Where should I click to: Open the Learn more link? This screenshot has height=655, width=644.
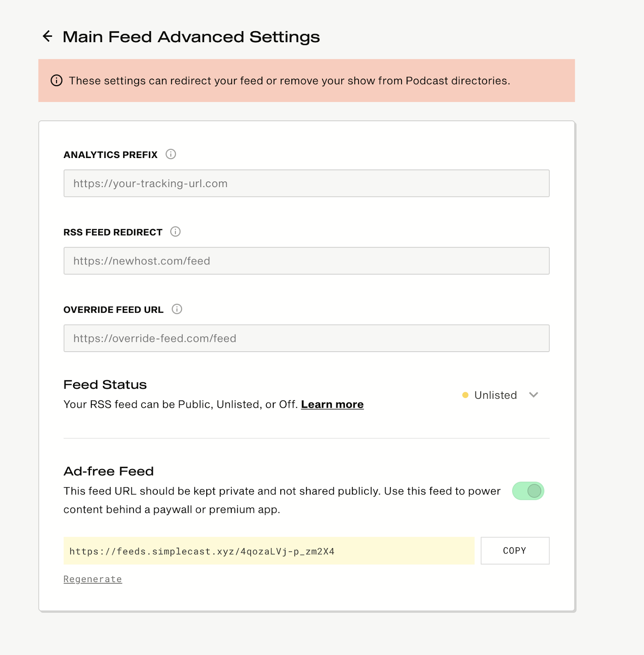tap(332, 404)
